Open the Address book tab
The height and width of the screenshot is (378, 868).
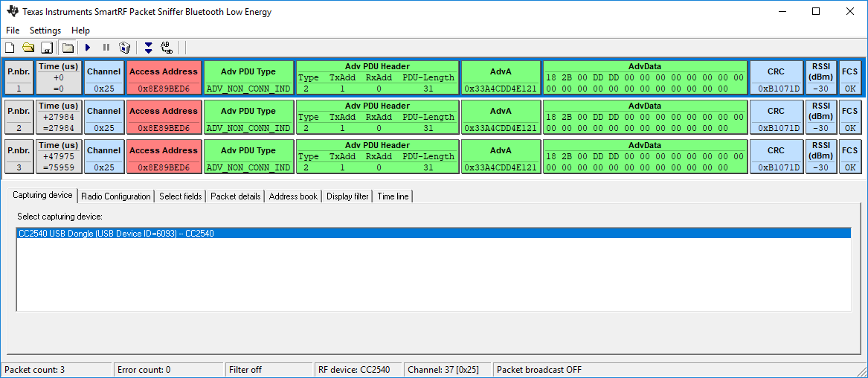(x=293, y=196)
